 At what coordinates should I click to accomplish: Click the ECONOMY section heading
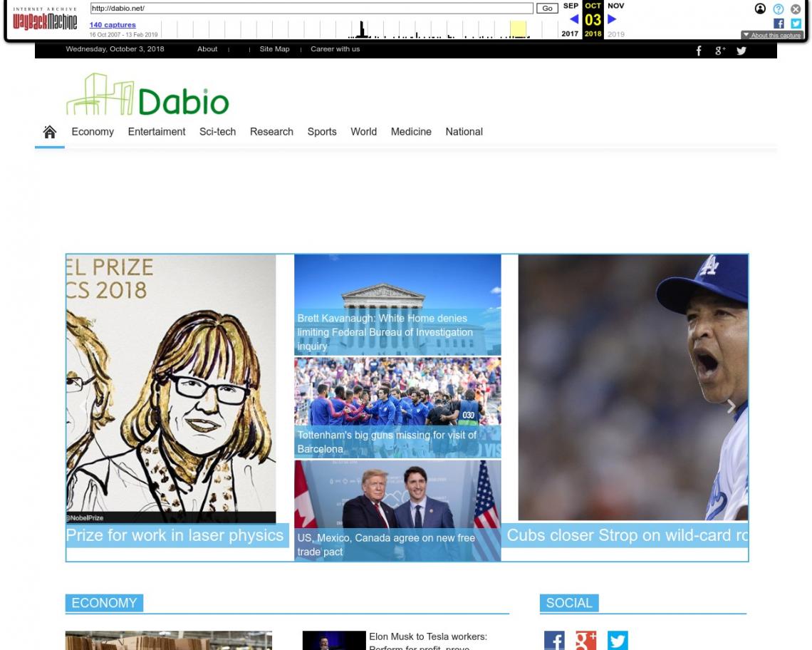click(104, 604)
